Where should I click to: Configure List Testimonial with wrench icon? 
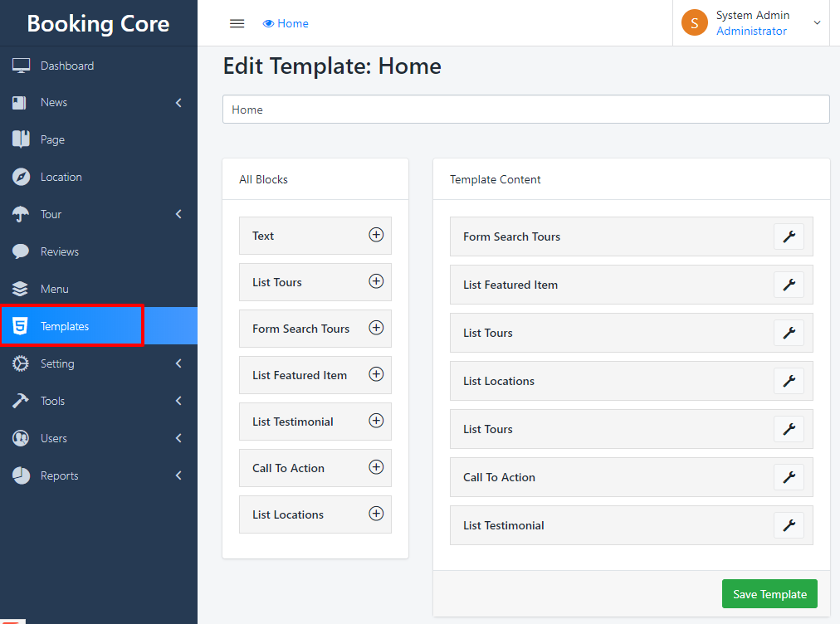[x=789, y=525]
